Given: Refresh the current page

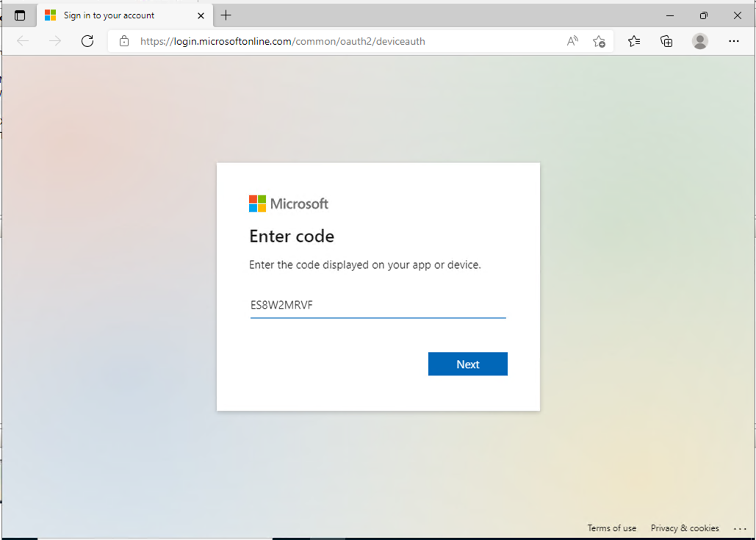Looking at the screenshot, I should click(87, 41).
